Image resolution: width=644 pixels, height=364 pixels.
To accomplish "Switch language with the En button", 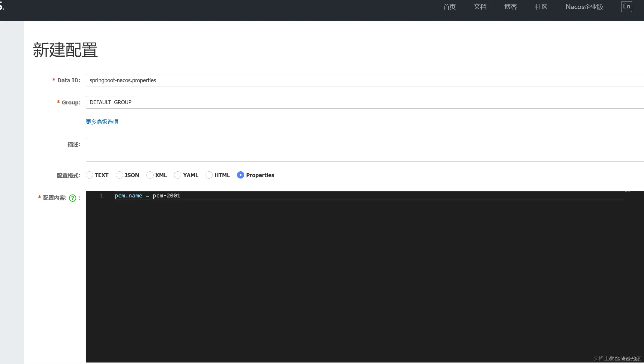I will coord(626,7).
